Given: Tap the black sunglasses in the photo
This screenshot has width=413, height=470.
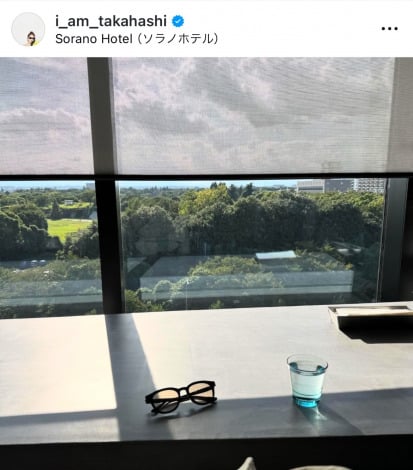Looking at the screenshot, I should pos(181,396).
